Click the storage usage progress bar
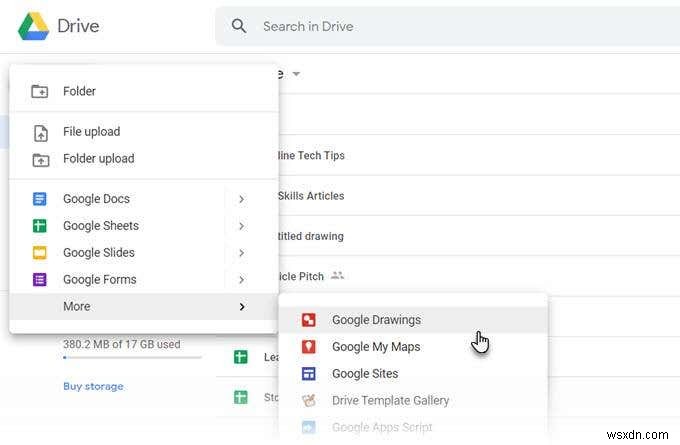The height and width of the screenshot is (445, 680). point(132,358)
